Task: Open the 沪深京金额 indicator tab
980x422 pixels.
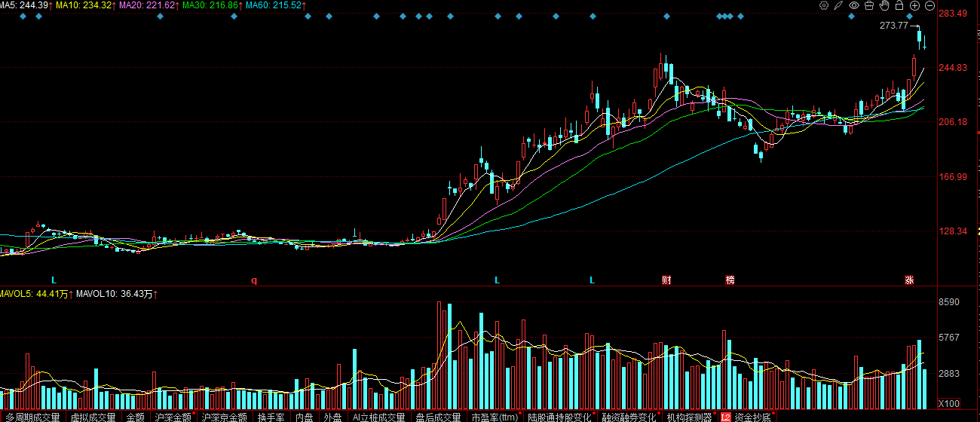Action: 224,417
